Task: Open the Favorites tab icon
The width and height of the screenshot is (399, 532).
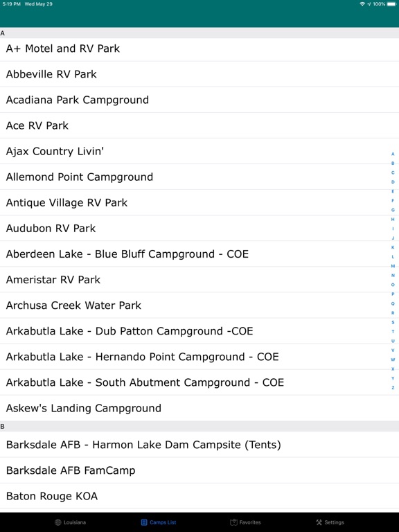Action: coord(233,522)
